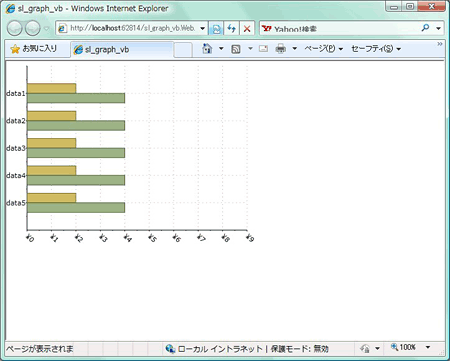Screen dimensions: 450x361
Task: Open the zoom level dropdown arrow
Action: [x=428, y=347]
